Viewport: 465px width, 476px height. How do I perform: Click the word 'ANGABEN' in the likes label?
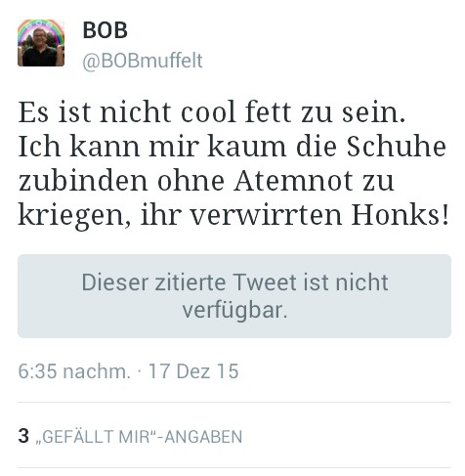pyautogui.click(x=203, y=437)
